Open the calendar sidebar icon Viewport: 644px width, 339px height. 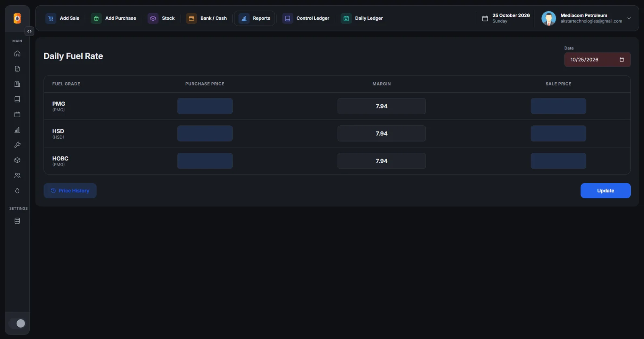coord(17,115)
